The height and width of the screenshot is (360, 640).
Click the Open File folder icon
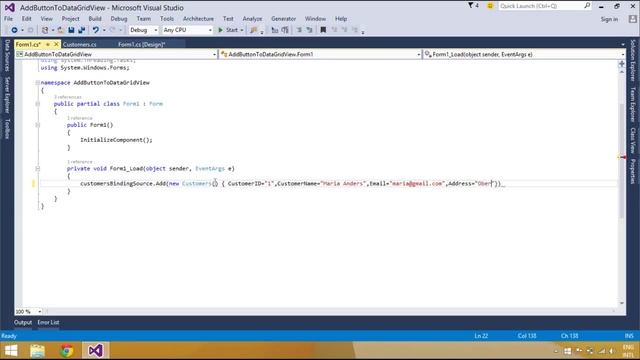coord(60,30)
